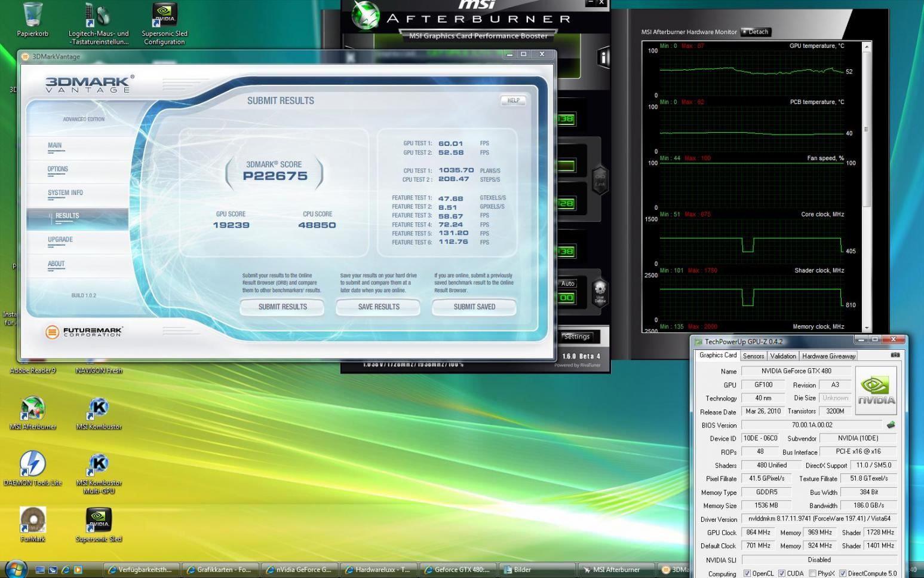Toggle the Afterburner clock Link button

[x=600, y=179]
